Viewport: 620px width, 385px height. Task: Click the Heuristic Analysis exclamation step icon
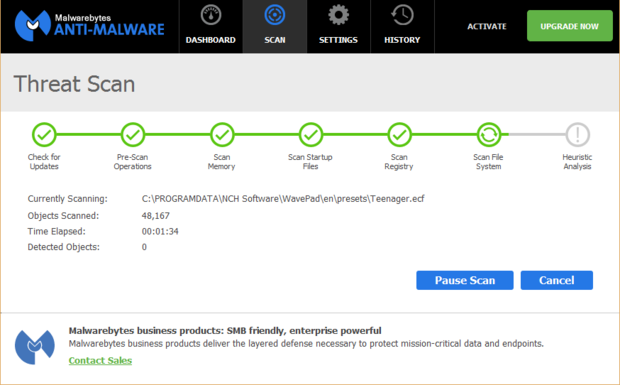tap(578, 135)
